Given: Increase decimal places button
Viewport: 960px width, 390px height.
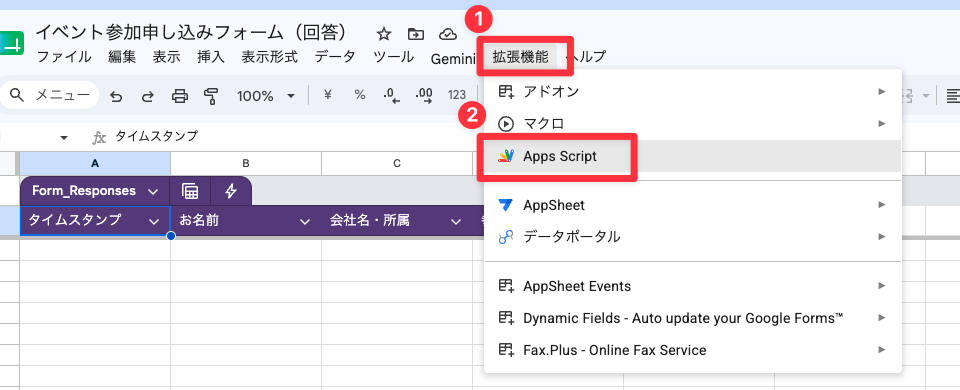Looking at the screenshot, I should coord(424,96).
